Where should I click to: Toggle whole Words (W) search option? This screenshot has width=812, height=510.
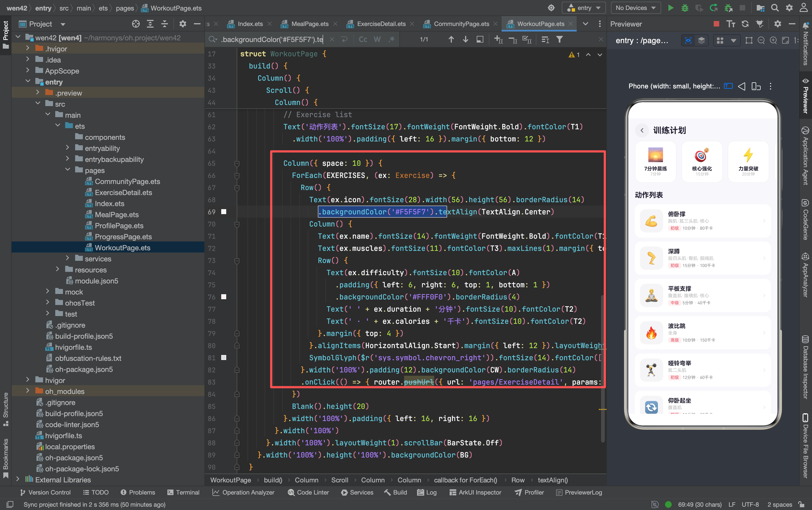pyautogui.click(x=377, y=40)
